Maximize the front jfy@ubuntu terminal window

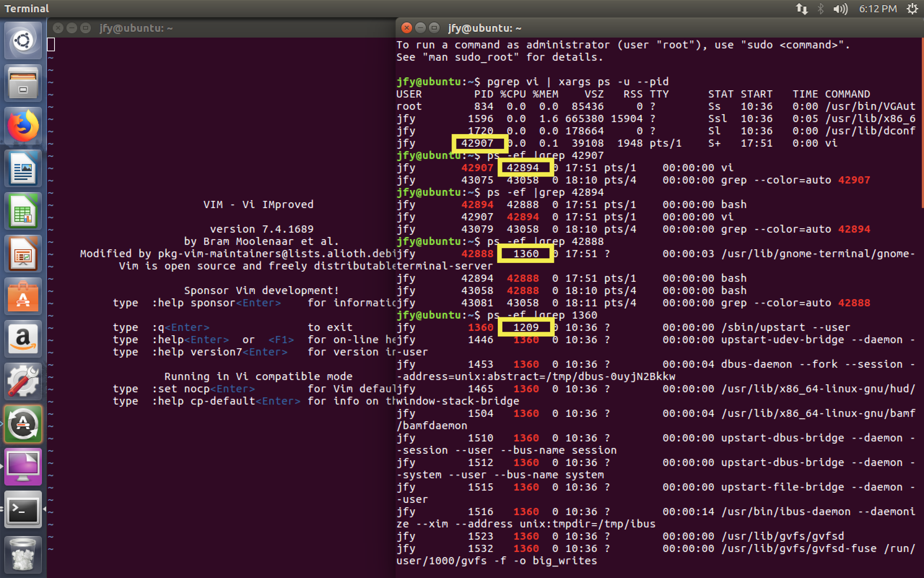[x=434, y=28]
